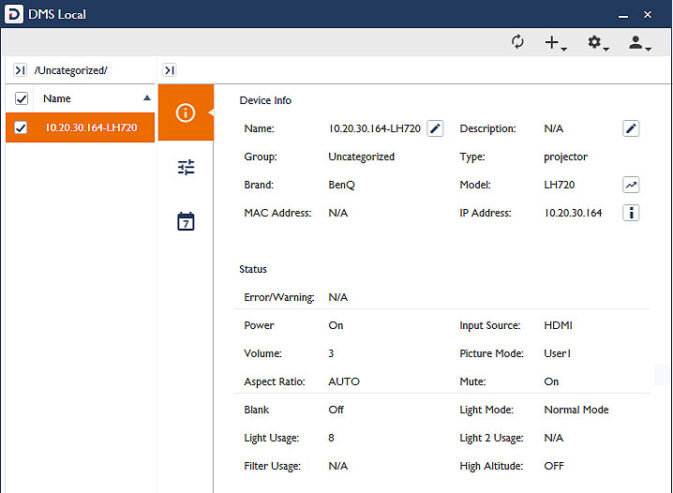Edit the device name with pencil icon
Viewport: 673px width, 493px height.
tap(435, 128)
